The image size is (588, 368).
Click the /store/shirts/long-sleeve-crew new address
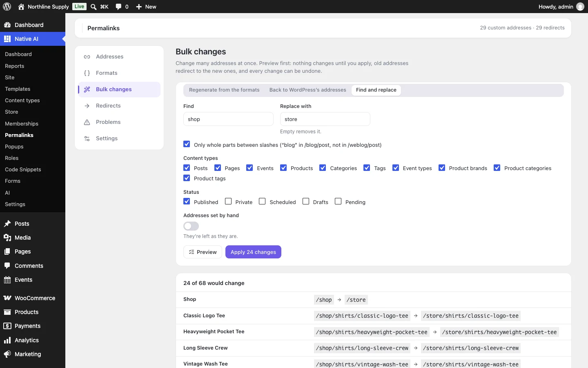pos(471,348)
